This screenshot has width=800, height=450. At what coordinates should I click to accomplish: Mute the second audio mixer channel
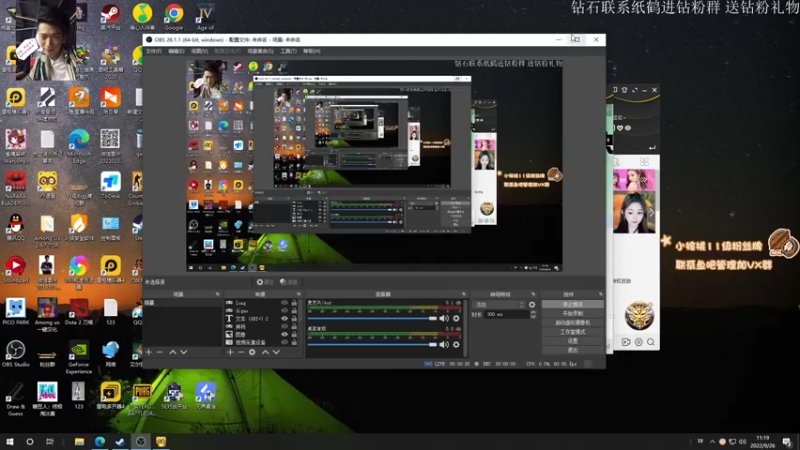(446, 344)
